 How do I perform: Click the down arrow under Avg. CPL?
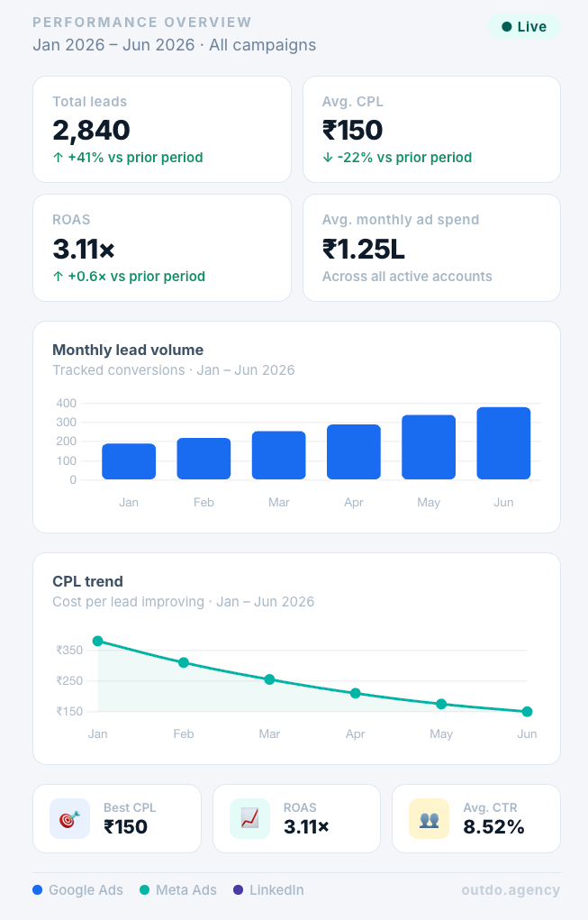pos(328,158)
